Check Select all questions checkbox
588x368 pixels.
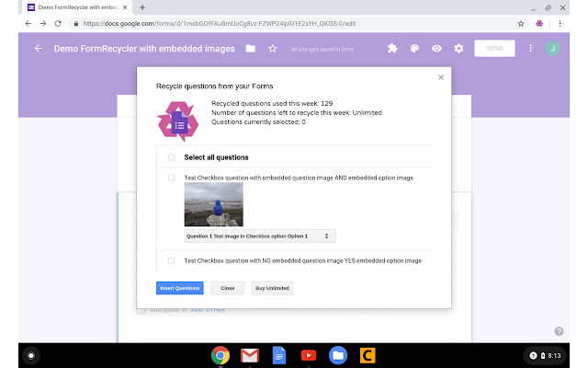point(172,157)
